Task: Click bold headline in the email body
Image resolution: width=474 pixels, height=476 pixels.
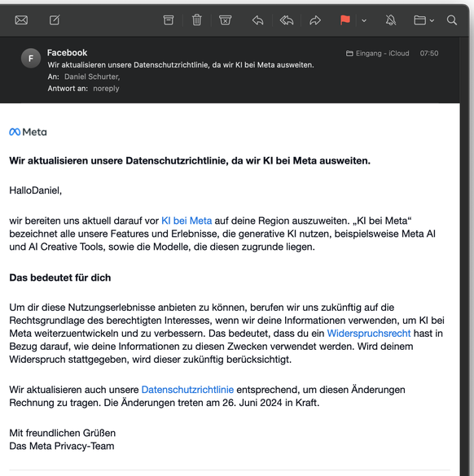Action: [x=190, y=160]
